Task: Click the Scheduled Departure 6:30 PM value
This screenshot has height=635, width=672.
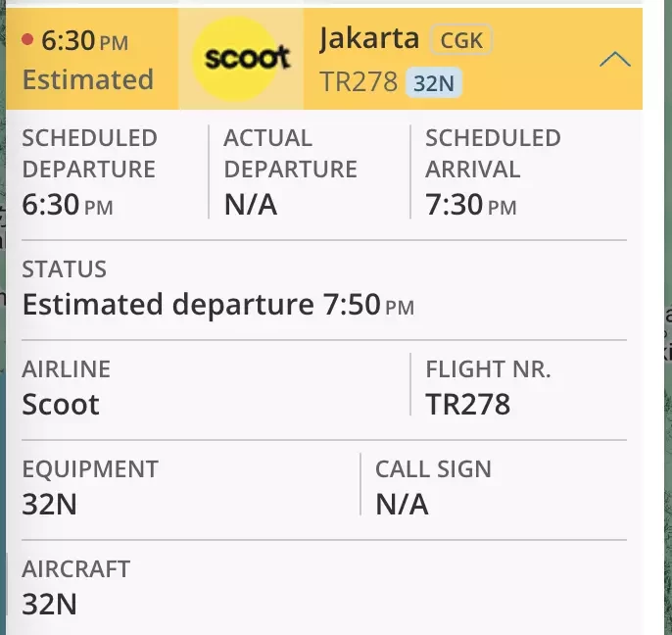Action: [x=68, y=205]
